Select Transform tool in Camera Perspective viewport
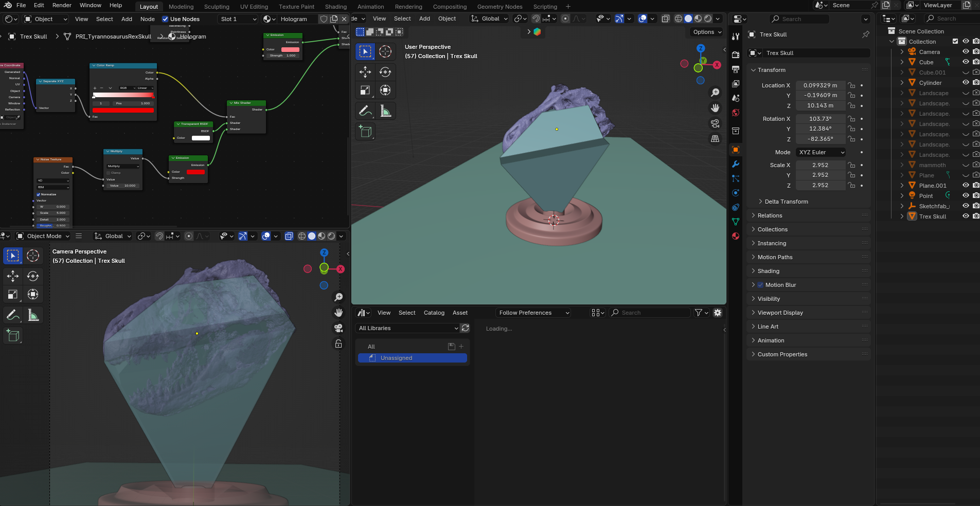980x506 pixels. (33, 294)
